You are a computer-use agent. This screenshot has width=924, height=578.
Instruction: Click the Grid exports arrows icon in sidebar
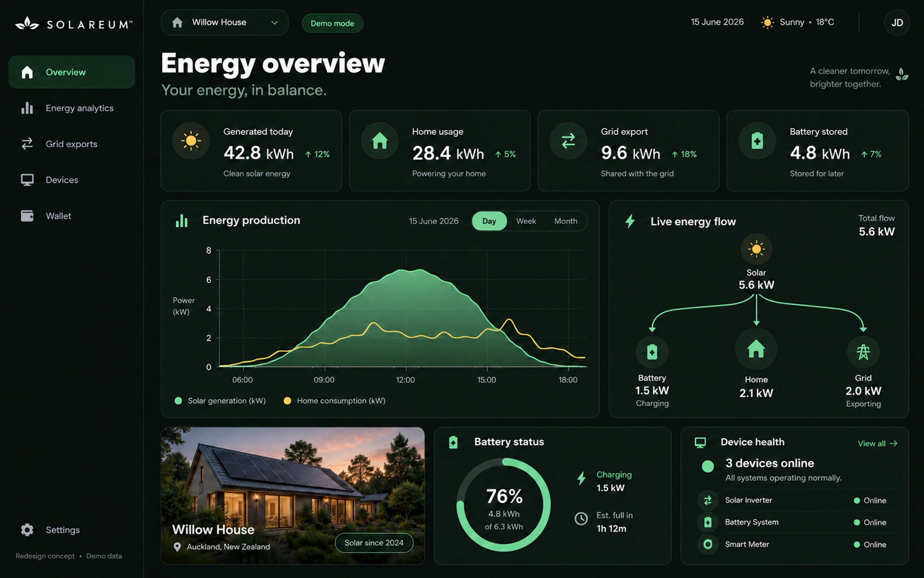click(x=27, y=144)
